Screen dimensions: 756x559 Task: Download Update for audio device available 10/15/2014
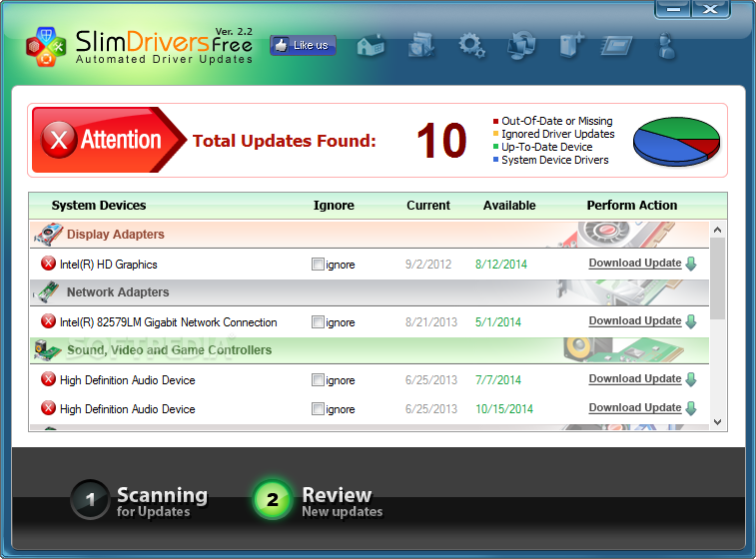tap(635, 407)
